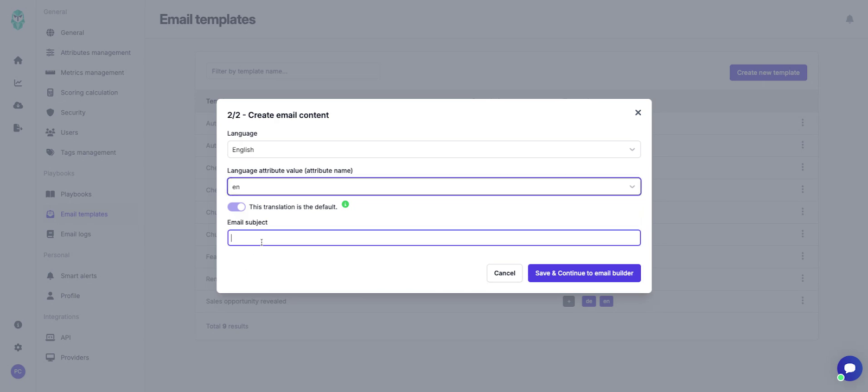Toggle the 'de' language badge on Sales opportunity revealed
Viewport: 868px width, 392px height.
(x=588, y=301)
